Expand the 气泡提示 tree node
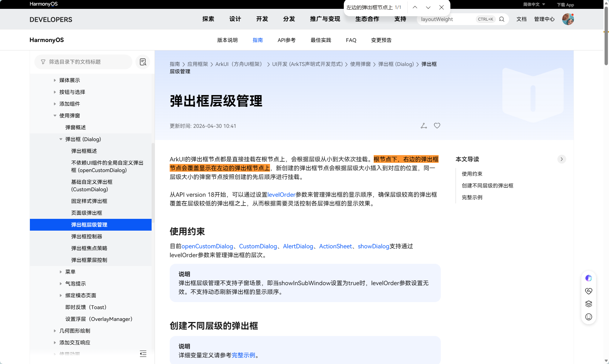 tap(61, 284)
